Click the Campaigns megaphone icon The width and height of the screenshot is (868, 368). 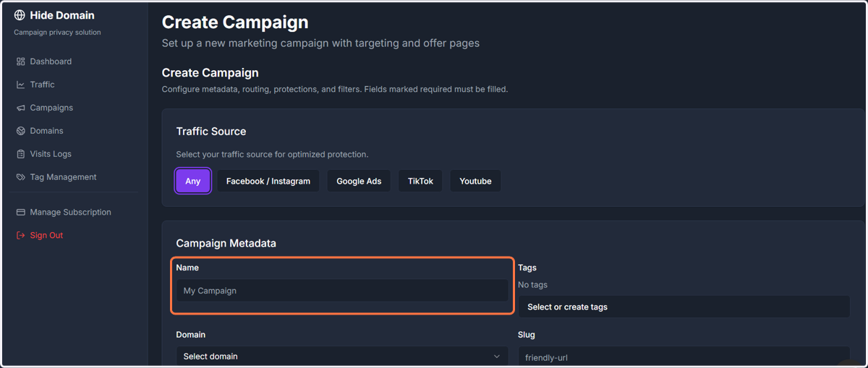tap(20, 108)
